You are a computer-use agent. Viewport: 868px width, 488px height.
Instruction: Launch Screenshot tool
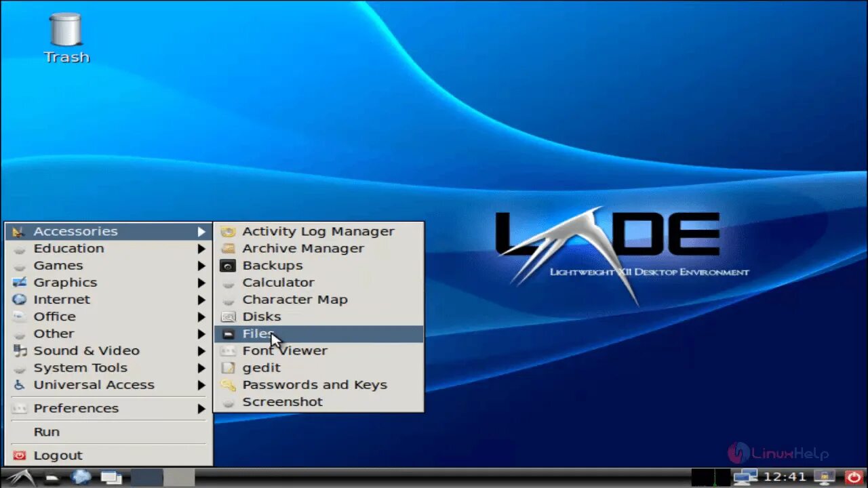[x=319, y=401]
